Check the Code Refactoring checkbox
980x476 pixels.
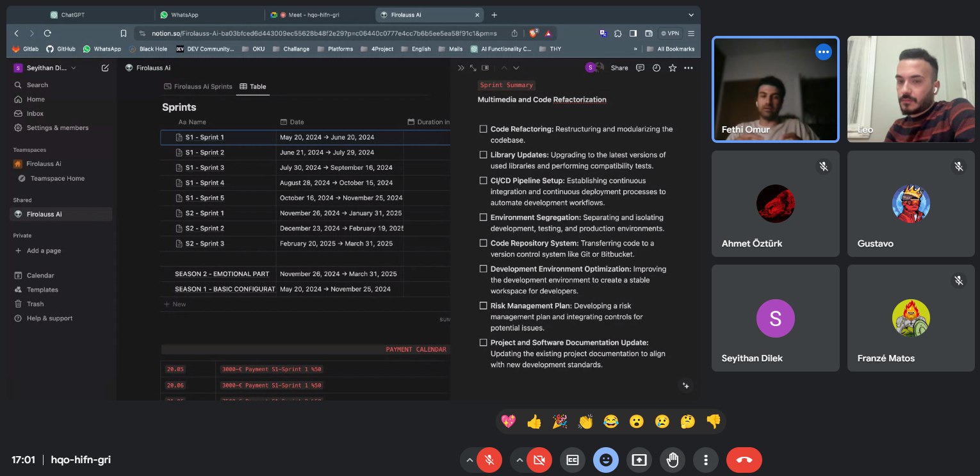484,129
